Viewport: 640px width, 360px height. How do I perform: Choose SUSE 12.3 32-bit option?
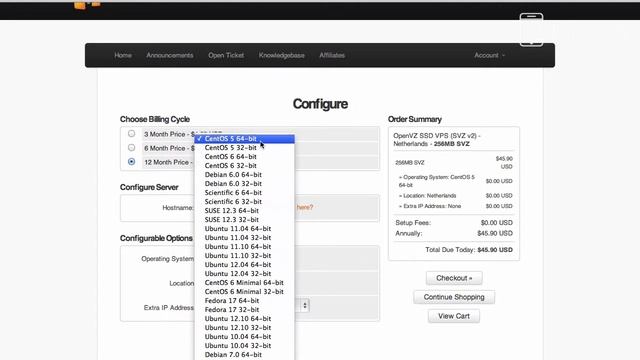tap(244, 220)
